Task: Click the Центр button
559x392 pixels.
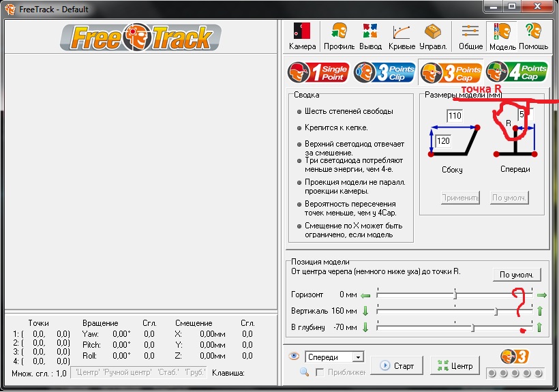Action: coord(455,365)
